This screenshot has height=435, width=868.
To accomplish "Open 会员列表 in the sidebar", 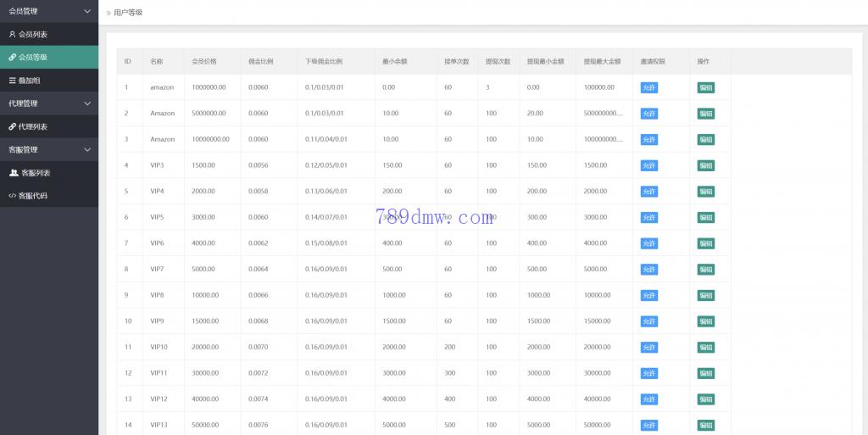I will (33, 34).
